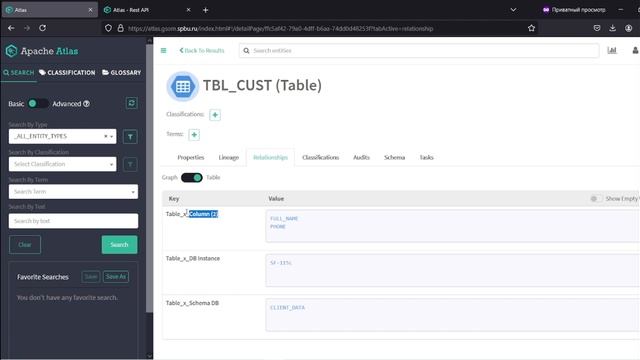Open the Schema tab

[x=394, y=158]
